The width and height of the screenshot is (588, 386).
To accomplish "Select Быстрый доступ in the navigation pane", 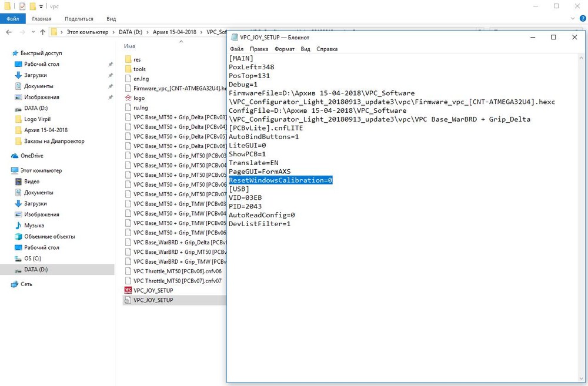I will click(x=41, y=53).
